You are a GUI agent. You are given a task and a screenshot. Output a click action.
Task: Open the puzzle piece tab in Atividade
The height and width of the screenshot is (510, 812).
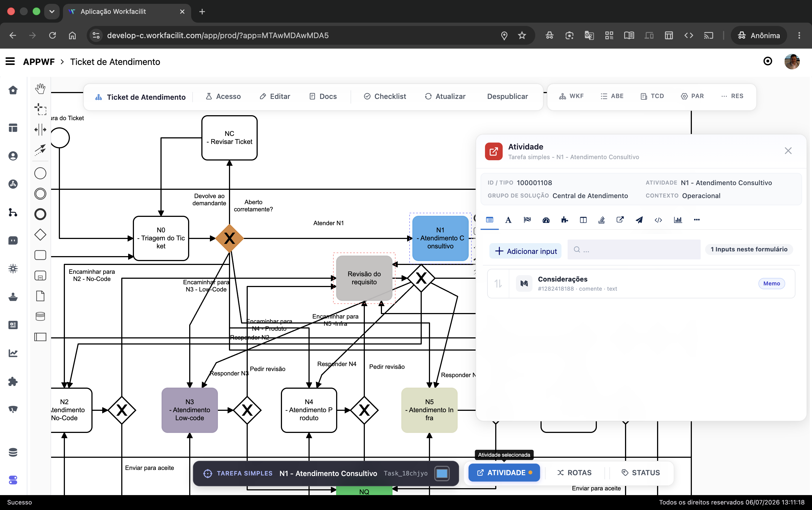click(565, 220)
